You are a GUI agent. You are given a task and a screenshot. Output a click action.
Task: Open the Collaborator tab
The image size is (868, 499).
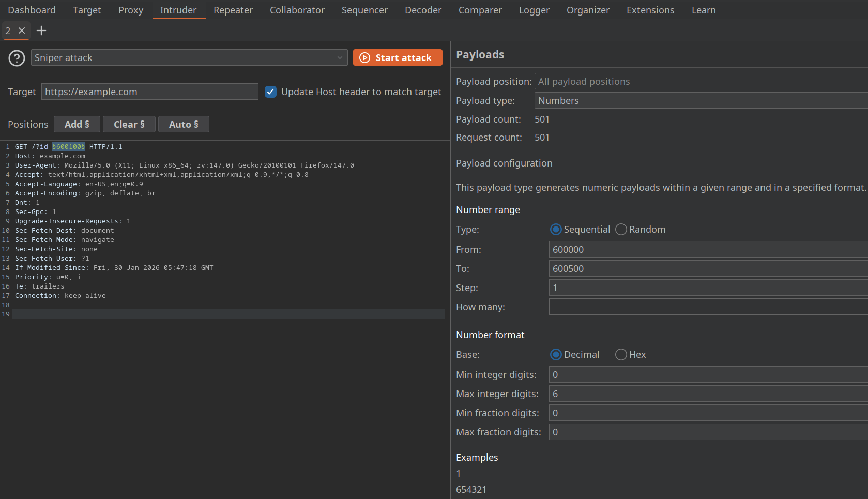click(x=297, y=10)
